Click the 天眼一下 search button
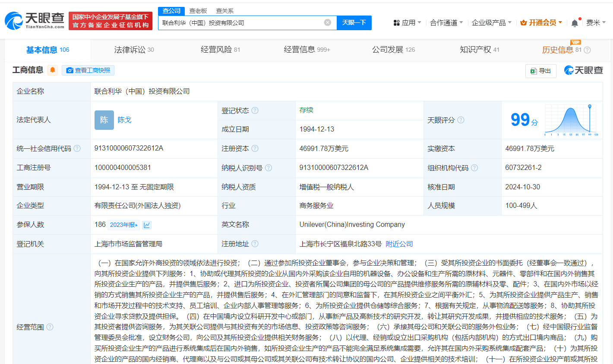 click(x=354, y=22)
